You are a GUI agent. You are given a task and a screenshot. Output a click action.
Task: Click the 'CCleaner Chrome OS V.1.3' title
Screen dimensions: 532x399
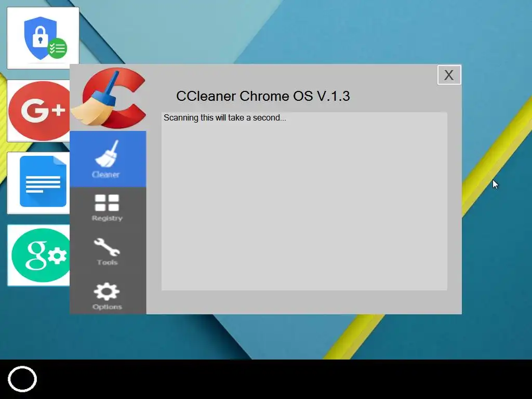[x=263, y=96]
